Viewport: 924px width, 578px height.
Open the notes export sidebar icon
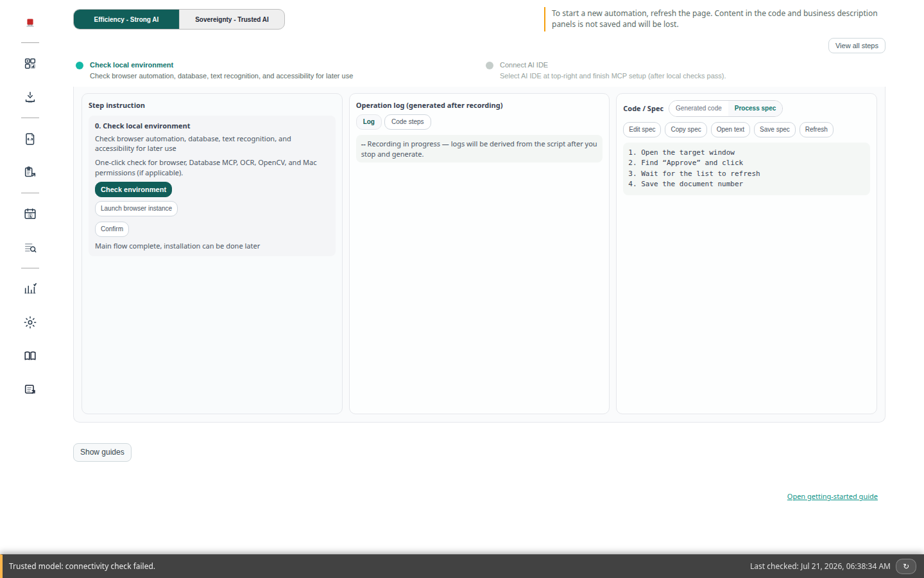pyautogui.click(x=30, y=389)
